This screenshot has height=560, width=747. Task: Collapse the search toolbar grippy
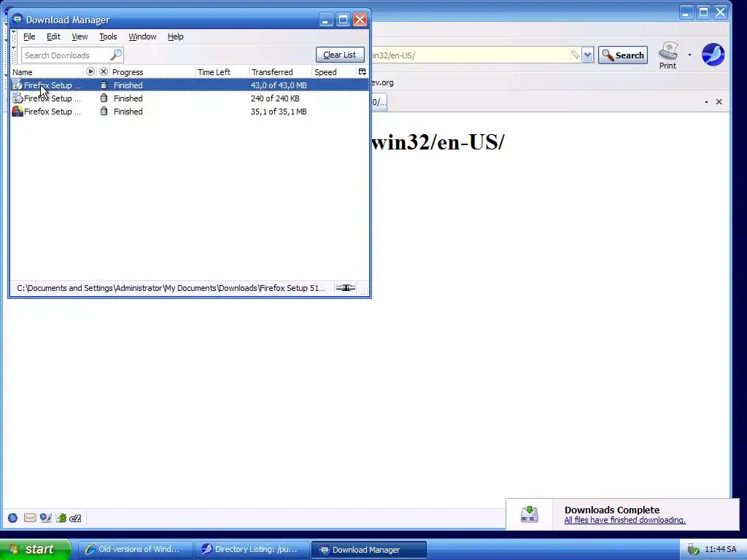14,55
